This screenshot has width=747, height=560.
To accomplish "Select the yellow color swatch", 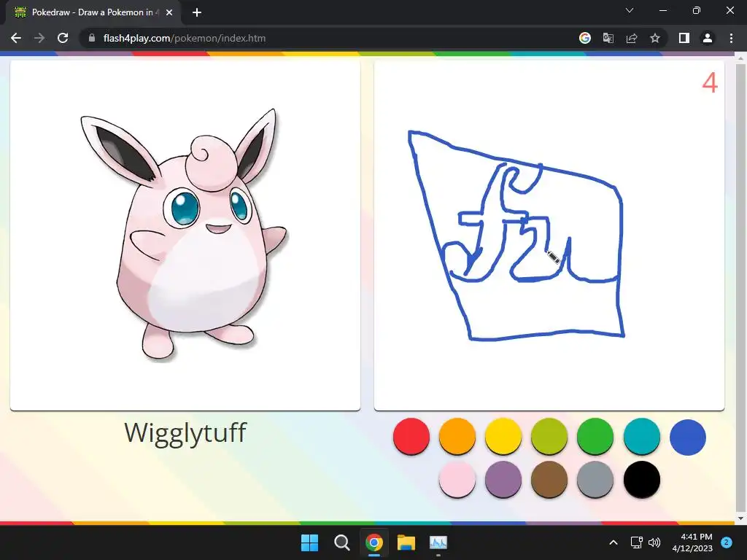I will pos(503,436).
